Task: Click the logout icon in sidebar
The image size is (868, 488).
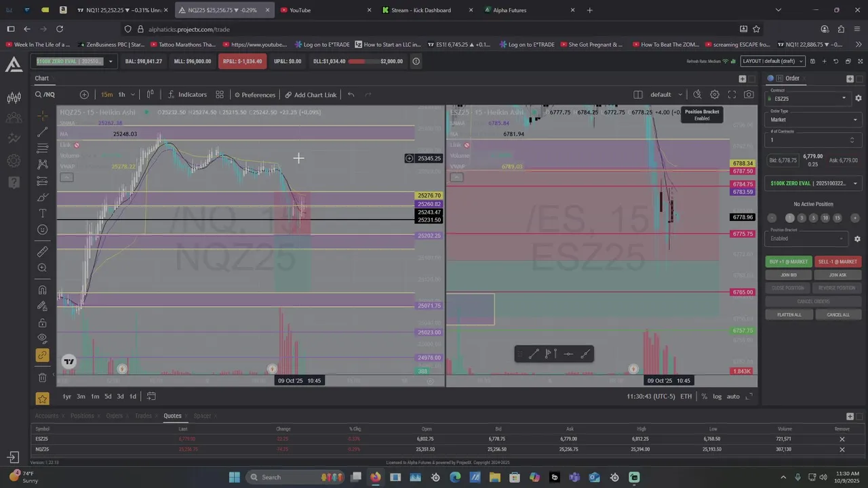Action: 13,457
